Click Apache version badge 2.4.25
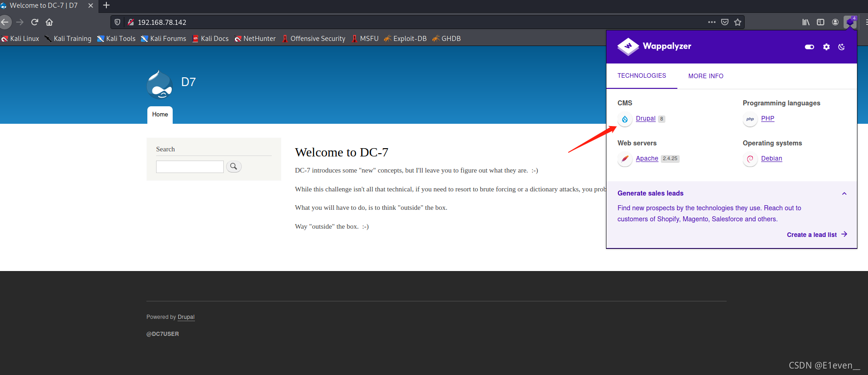This screenshot has width=868, height=375. [x=670, y=159]
